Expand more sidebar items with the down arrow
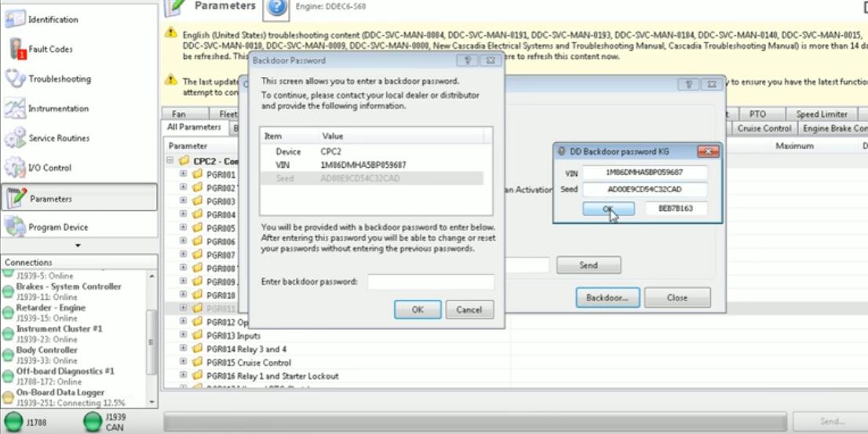 pyautogui.click(x=78, y=246)
